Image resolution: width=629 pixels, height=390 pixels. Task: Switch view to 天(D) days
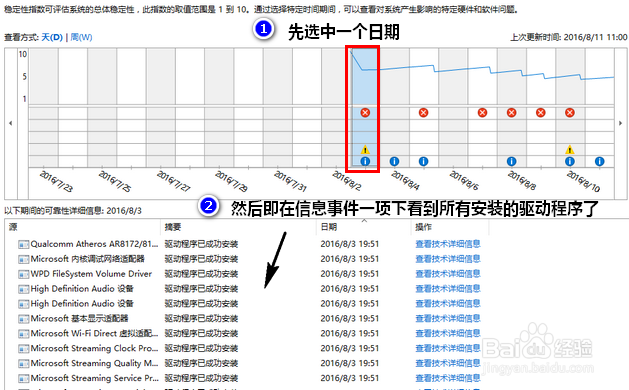[x=52, y=37]
